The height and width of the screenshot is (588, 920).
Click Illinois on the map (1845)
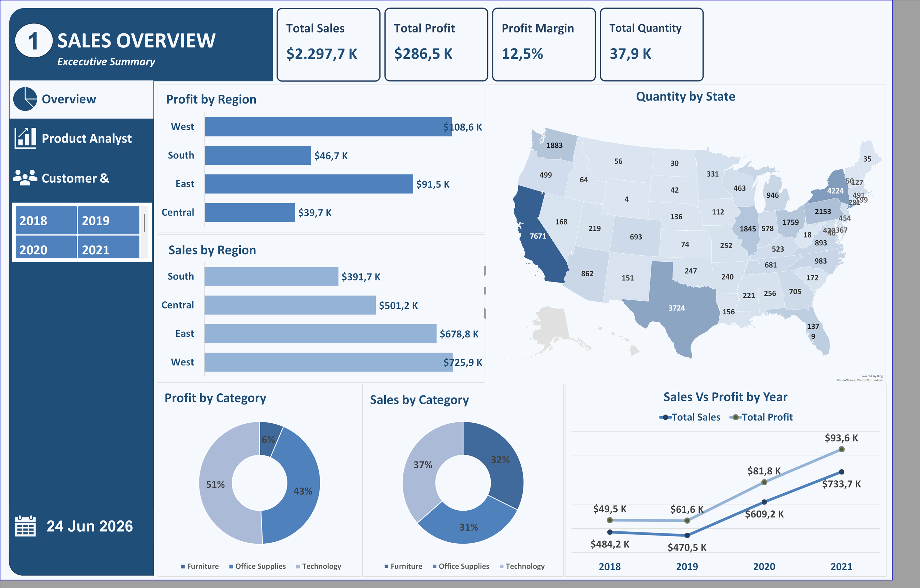click(747, 229)
